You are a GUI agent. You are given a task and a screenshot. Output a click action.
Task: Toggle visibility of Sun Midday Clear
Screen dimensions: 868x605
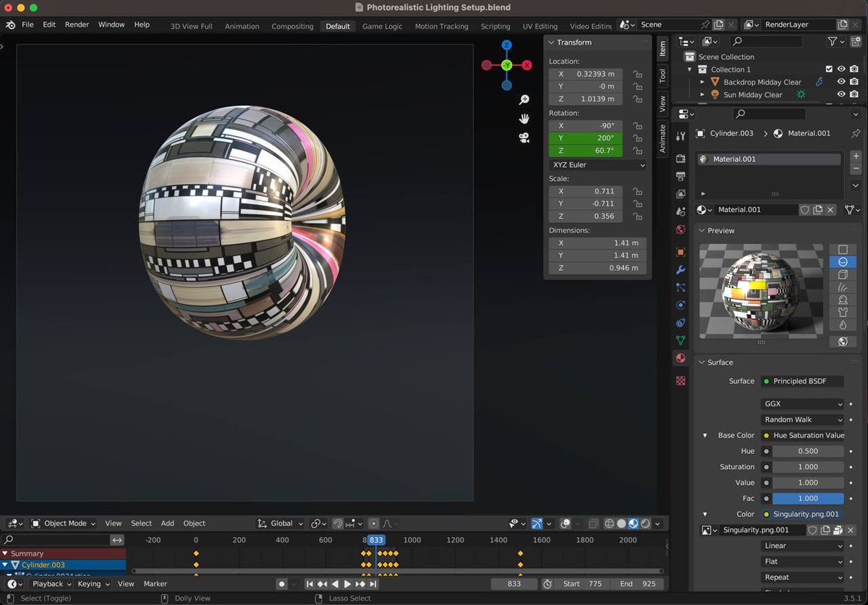[841, 94]
